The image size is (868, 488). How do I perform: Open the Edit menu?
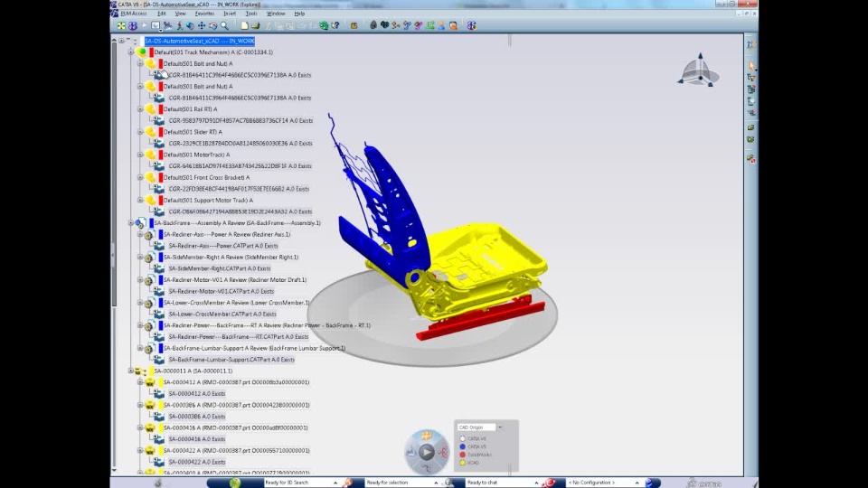click(162, 14)
